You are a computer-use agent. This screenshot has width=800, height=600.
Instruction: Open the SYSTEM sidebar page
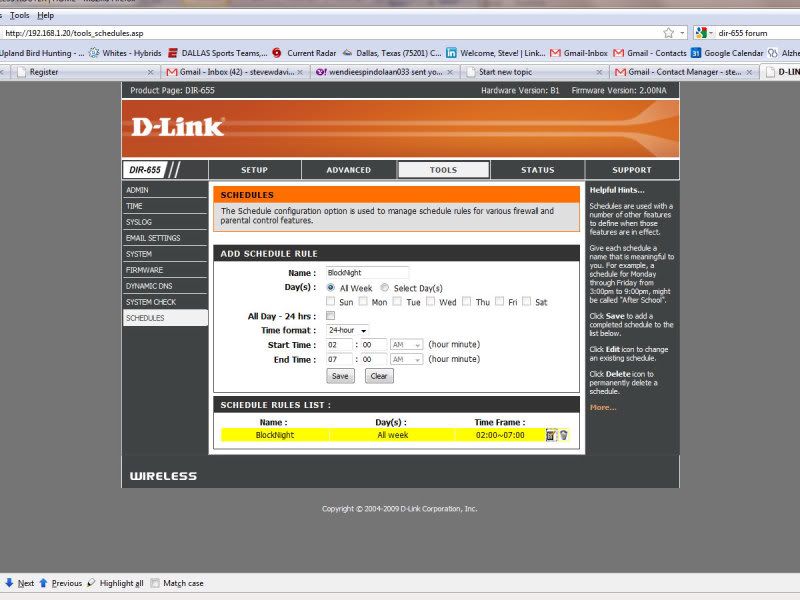(165, 254)
